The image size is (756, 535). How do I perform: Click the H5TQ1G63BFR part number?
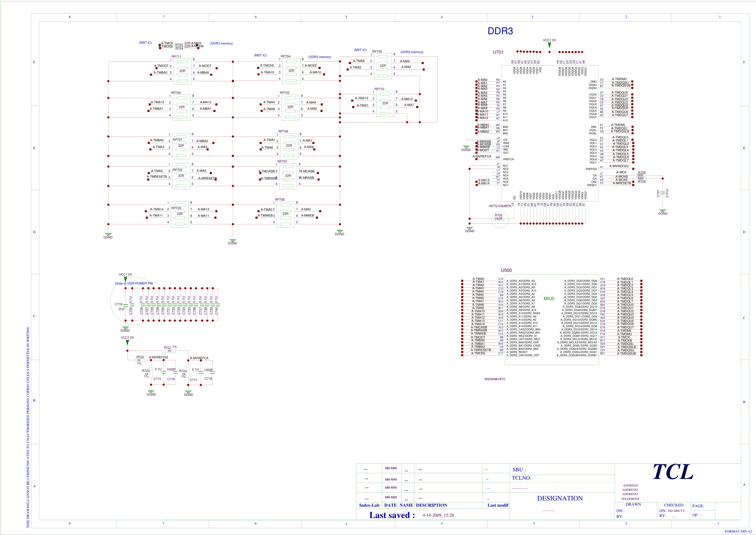[500, 206]
